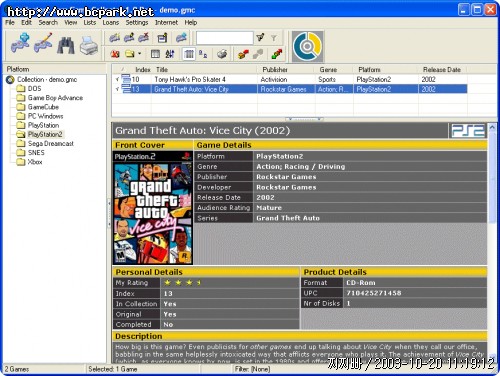Click the window-properties toolbar icon
500x376 pixels.
tap(162, 38)
